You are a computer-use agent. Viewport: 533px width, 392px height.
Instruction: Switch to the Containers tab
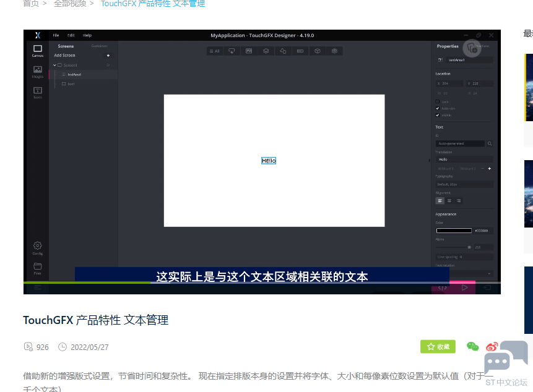click(99, 46)
